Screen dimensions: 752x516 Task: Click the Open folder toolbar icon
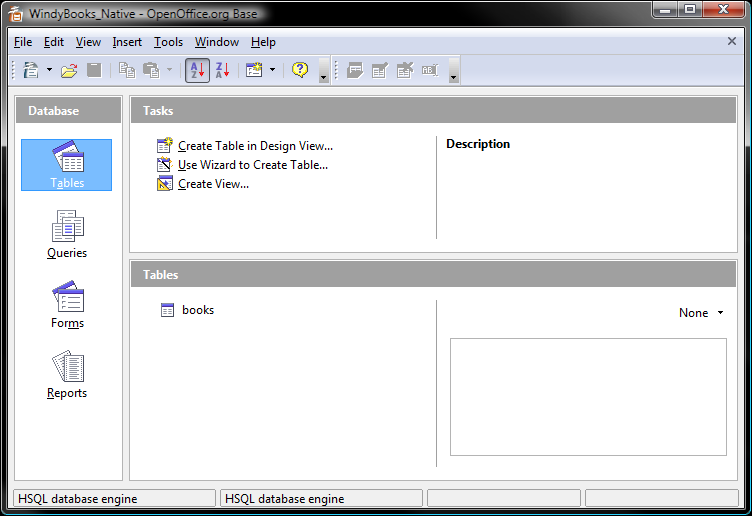(x=69, y=70)
